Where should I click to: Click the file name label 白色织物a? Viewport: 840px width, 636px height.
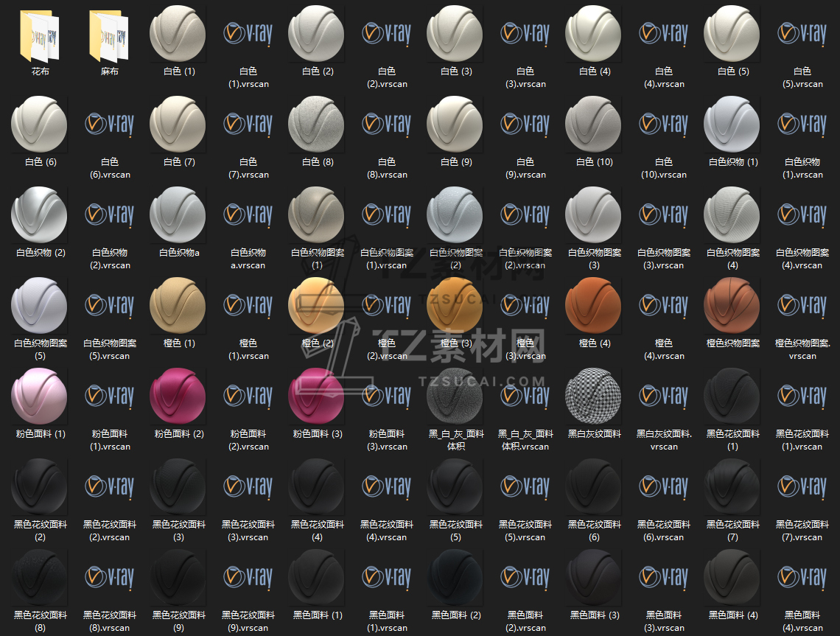180,252
